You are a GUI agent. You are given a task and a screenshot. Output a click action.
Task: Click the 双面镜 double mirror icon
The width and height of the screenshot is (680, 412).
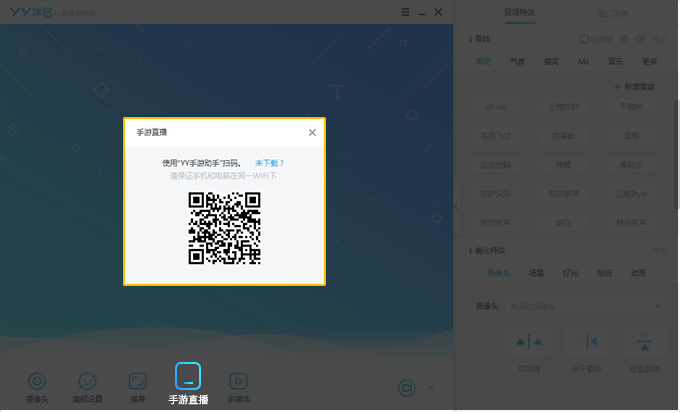[529, 342]
